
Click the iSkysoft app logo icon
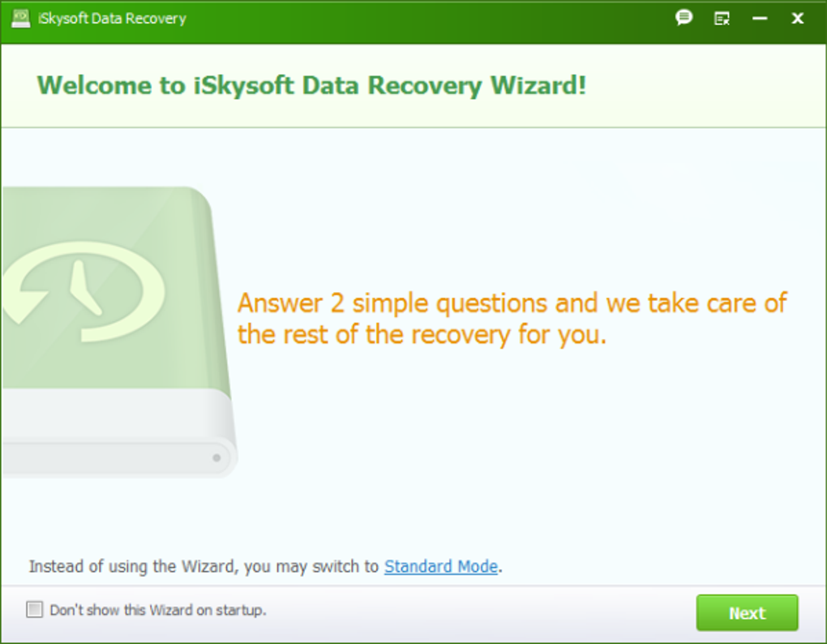click(20, 19)
